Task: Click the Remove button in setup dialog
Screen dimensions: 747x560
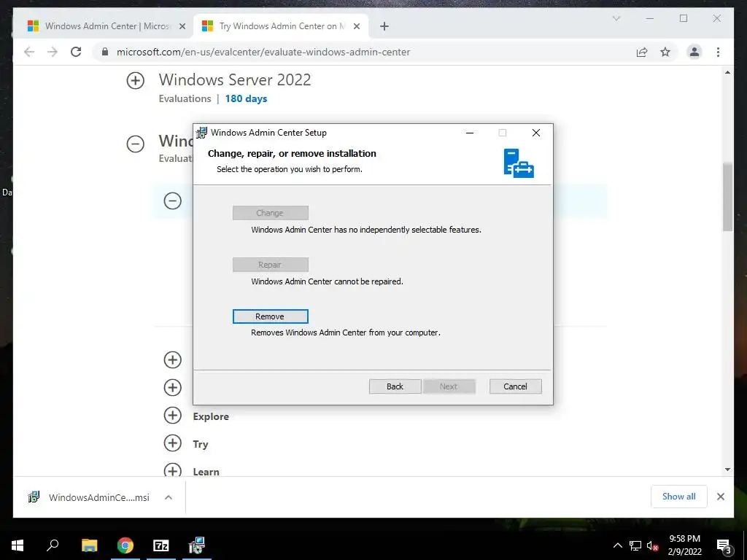Action: [270, 316]
